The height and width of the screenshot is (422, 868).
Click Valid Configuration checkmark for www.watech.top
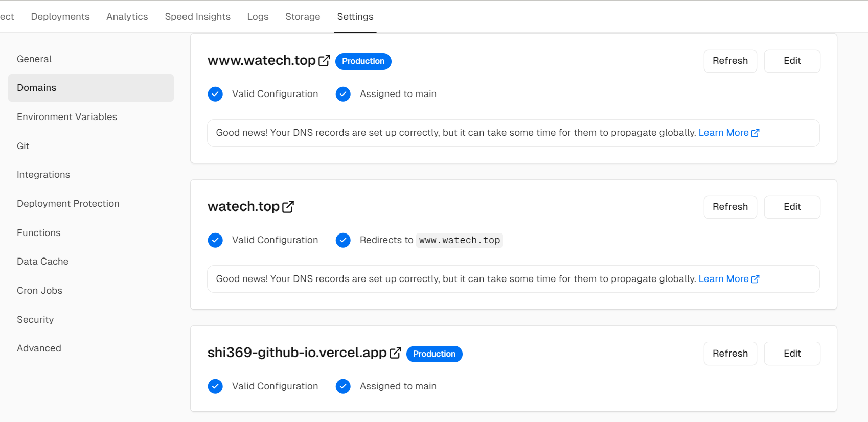[x=215, y=94]
